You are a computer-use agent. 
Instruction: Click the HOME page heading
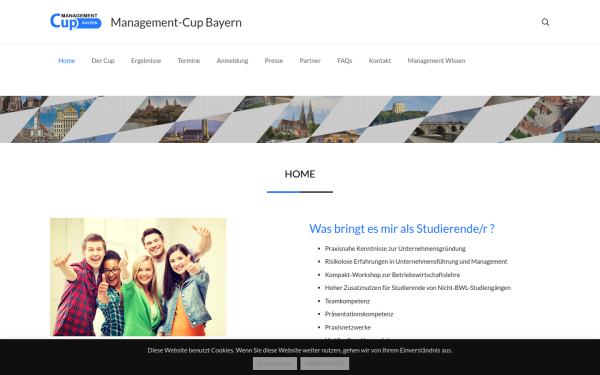(300, 174)
